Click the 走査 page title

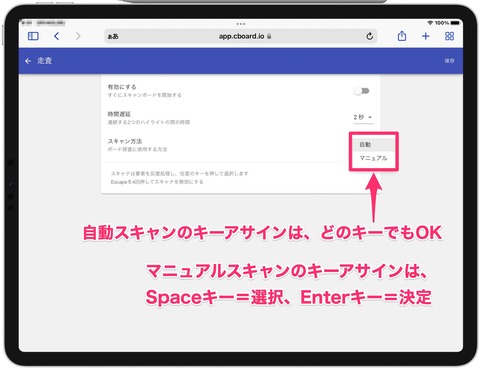click(44, 61)
